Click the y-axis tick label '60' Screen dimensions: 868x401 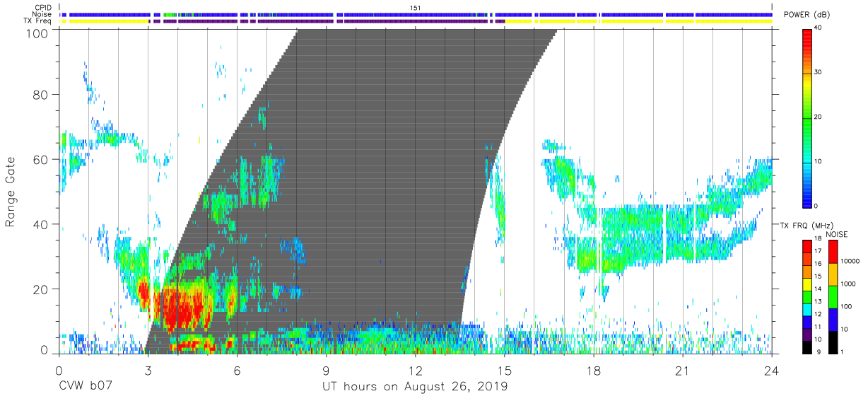click(41, 159)
